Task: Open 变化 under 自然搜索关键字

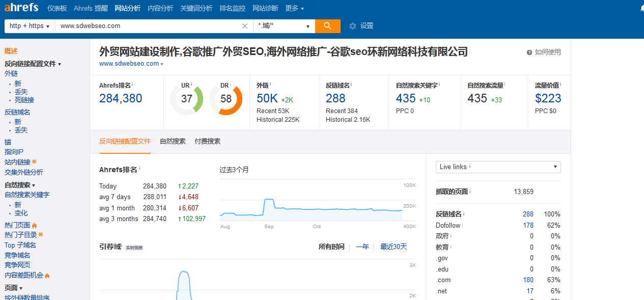Action: tap(21, 213)
